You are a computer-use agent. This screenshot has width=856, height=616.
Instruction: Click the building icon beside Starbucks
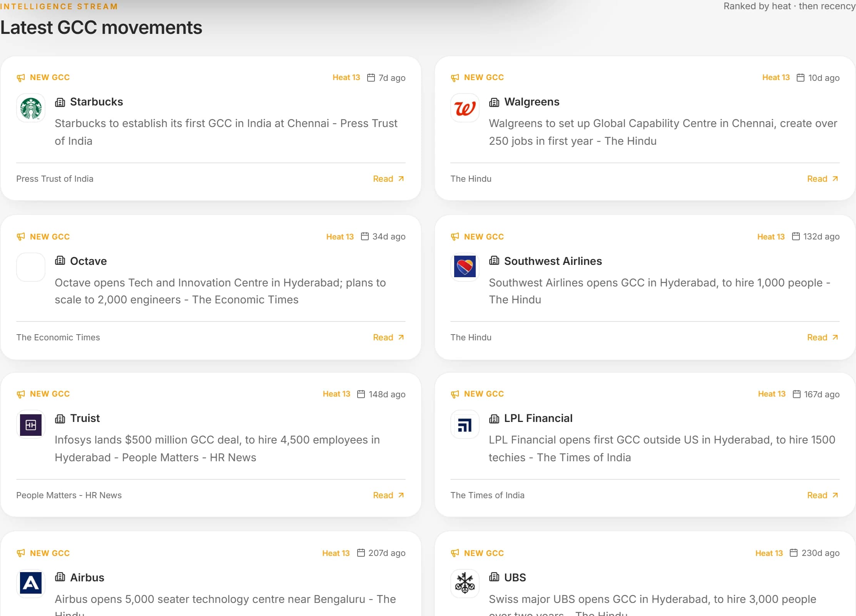click(60, 102)
